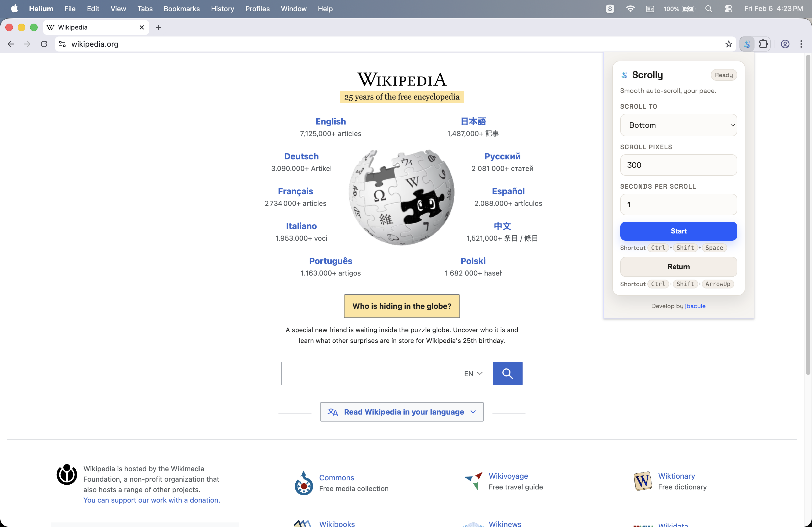Open the browser three-dot menu
812x527 pixels.
pyautogui.click(x=801, y=44)
